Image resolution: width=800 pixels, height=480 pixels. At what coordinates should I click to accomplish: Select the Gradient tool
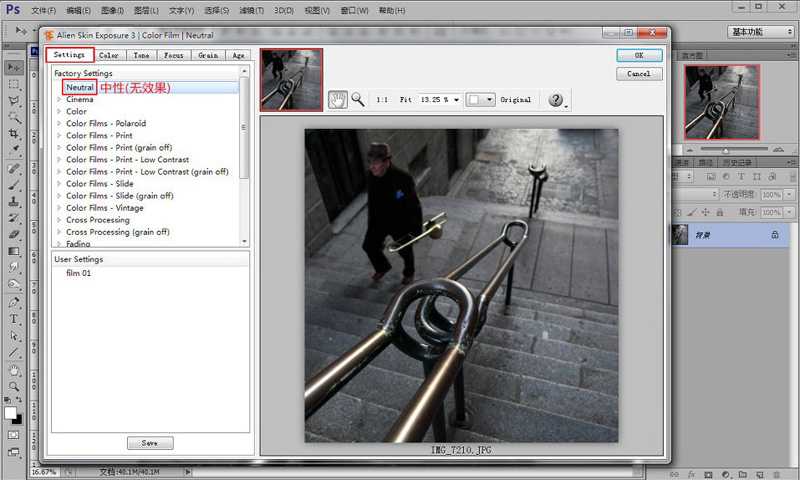pyautogui.click(x=14, y=251)
